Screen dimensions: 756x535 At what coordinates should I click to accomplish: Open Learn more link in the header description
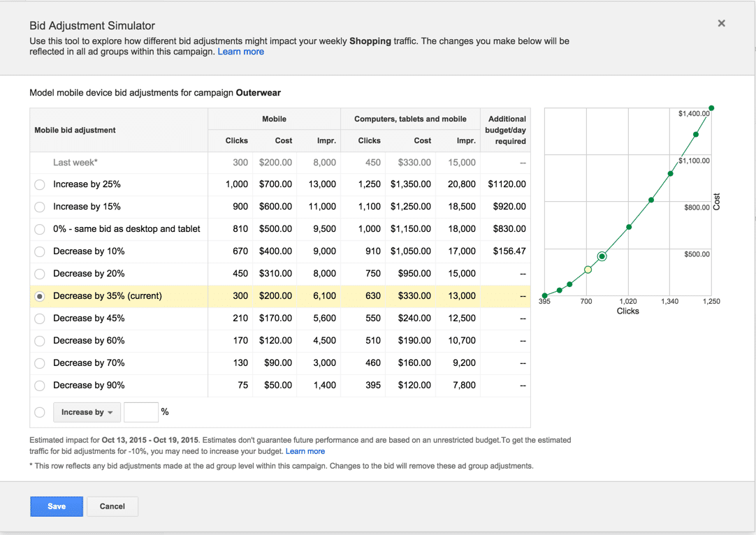(x=240, y=52)
